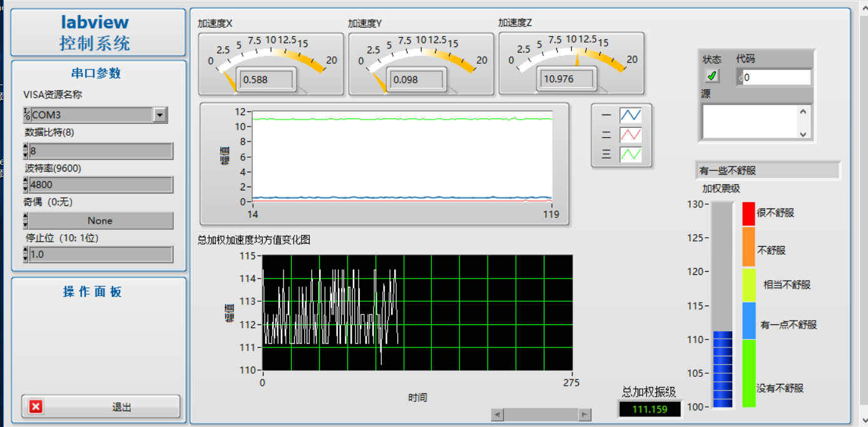Select the 加速度X gauge value 0.588
The height and width of the screenshot is (427, 868).
click(x=267, y=80)
